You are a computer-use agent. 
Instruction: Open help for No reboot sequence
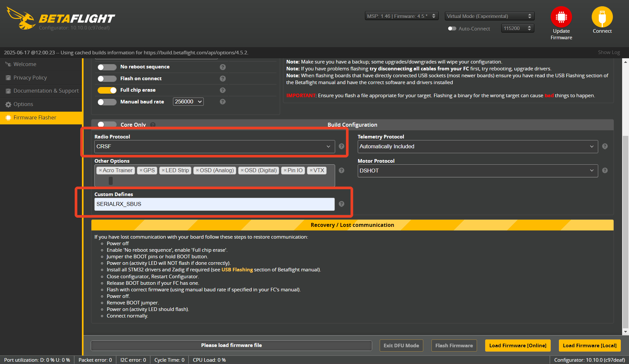coord(223,67)
